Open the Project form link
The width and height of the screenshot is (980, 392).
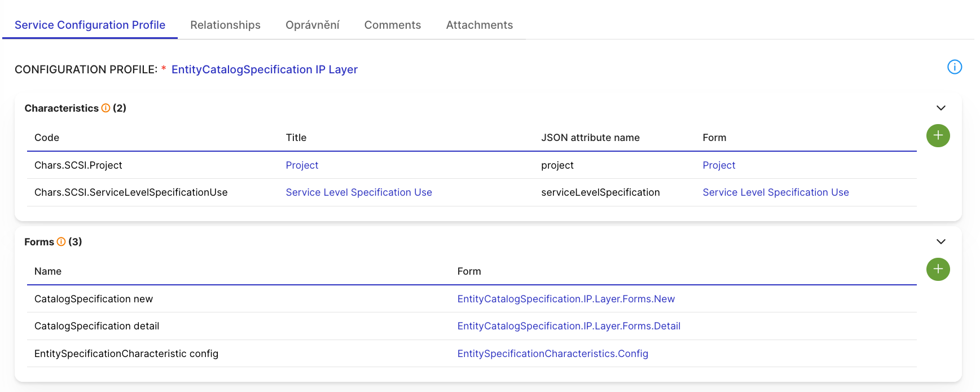pyautogui.click(x=718, y=165)
